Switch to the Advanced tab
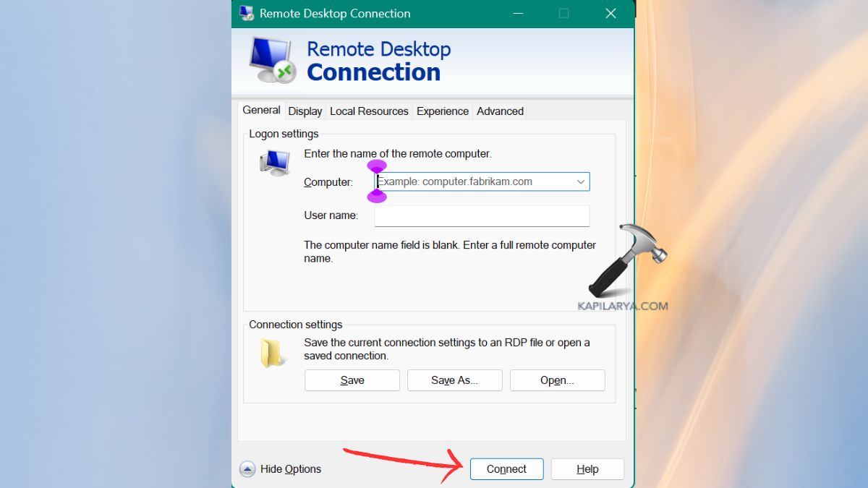The height and width of the screenshot is (488, 868). (500, 111)
